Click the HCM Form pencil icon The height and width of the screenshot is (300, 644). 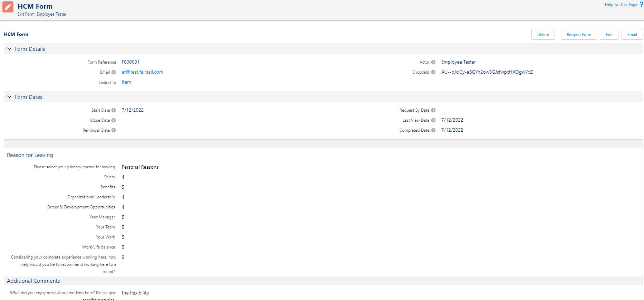click(8, 7)
